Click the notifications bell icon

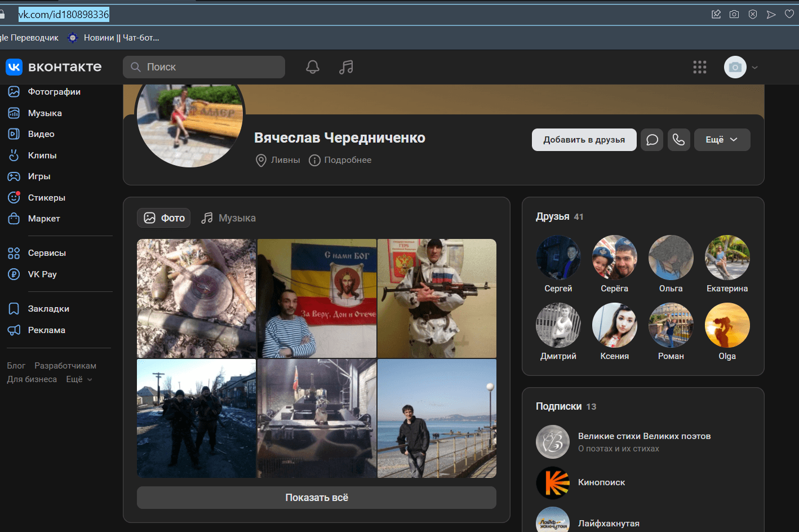click(x=313, y=67)
